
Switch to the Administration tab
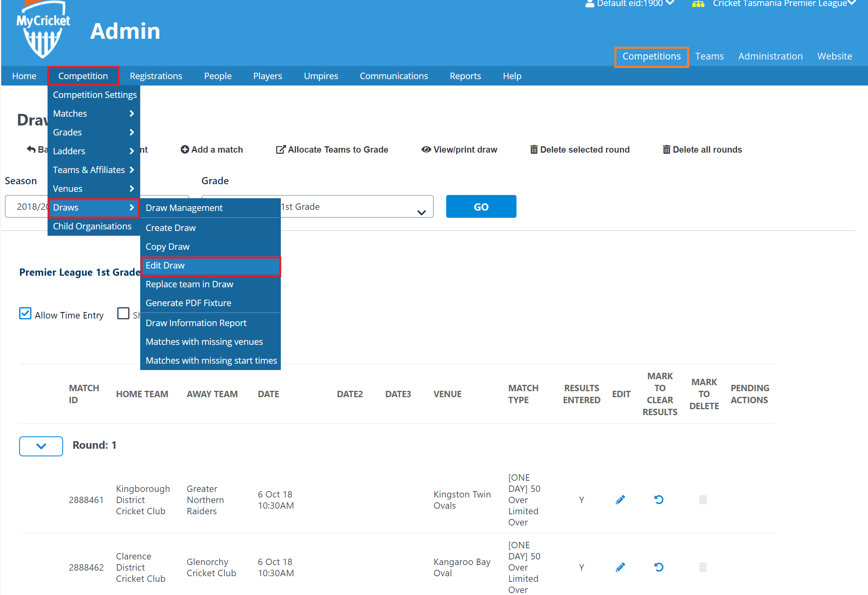pos(770,56)
